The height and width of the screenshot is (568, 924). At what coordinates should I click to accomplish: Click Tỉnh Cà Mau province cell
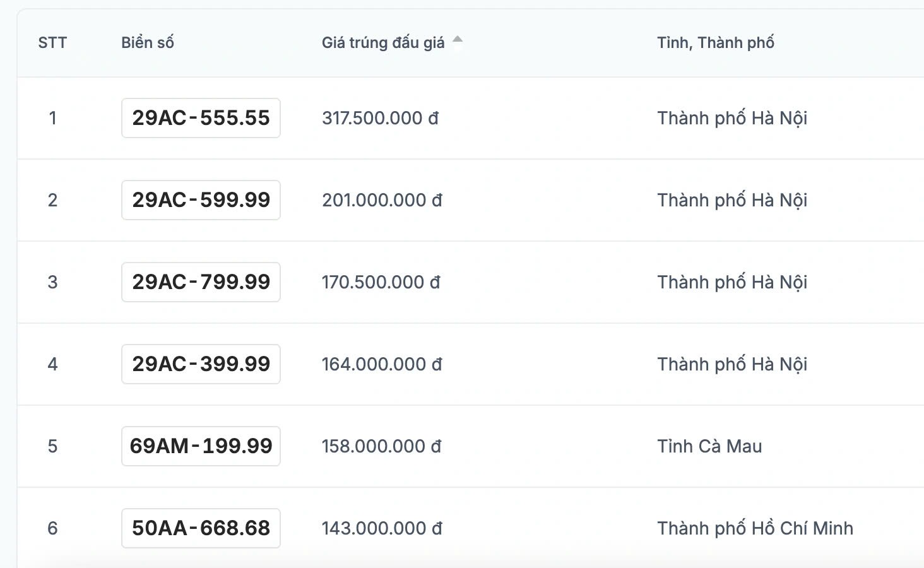pyautogui.click(x=709, y=446)
